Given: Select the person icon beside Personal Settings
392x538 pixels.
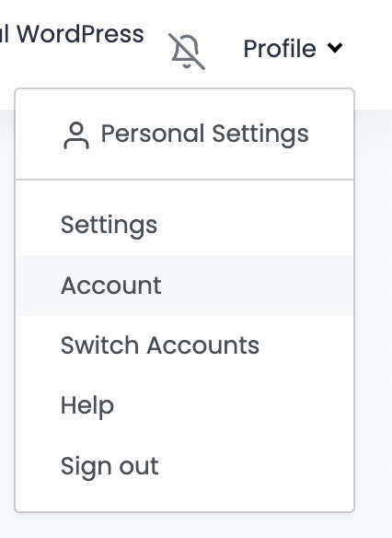Looking at the screenshot, I should click(76, 135).
